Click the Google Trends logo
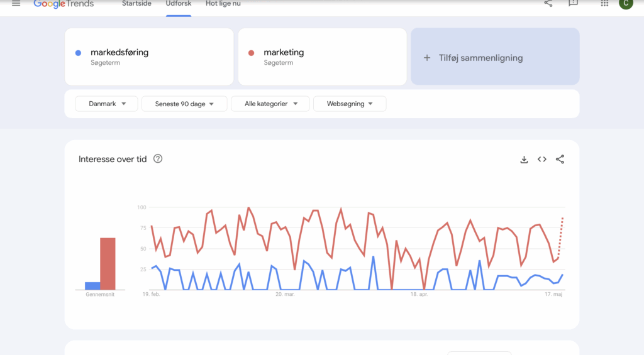Viewport: 644px width, 355px height. point(64,4)
